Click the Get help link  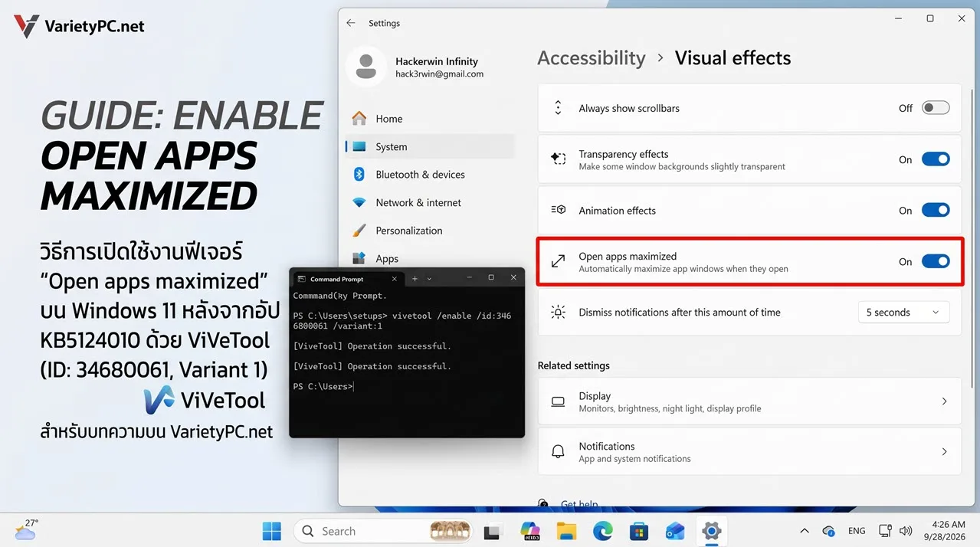click(x=579, y=504)
